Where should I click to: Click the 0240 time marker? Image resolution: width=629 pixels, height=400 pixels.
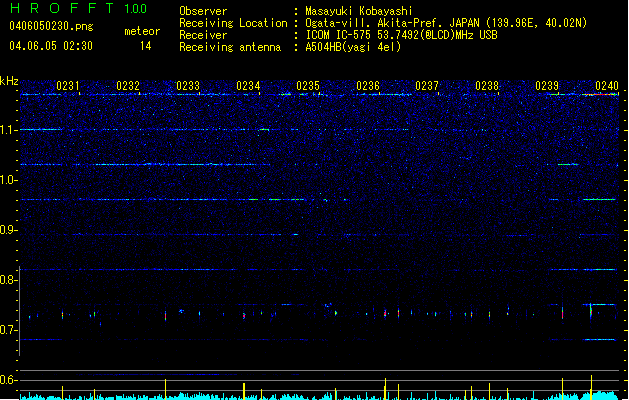pos(607,86)
